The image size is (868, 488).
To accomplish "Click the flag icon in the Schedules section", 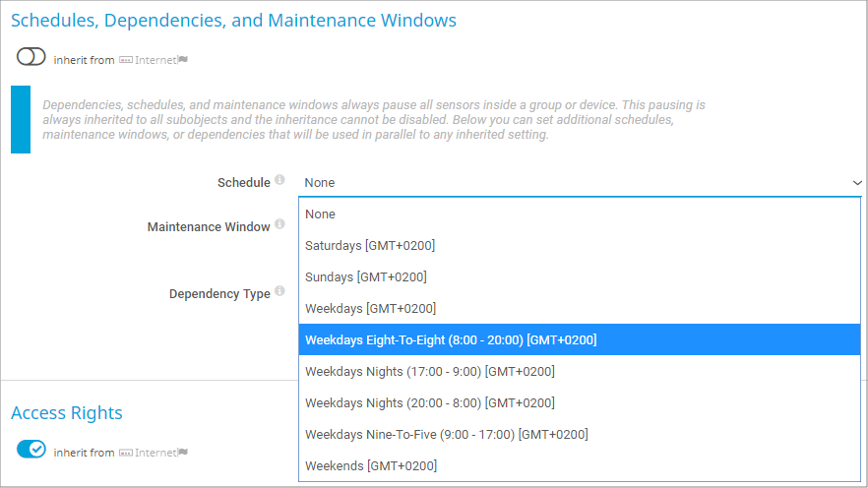I will tap(183, 60).
